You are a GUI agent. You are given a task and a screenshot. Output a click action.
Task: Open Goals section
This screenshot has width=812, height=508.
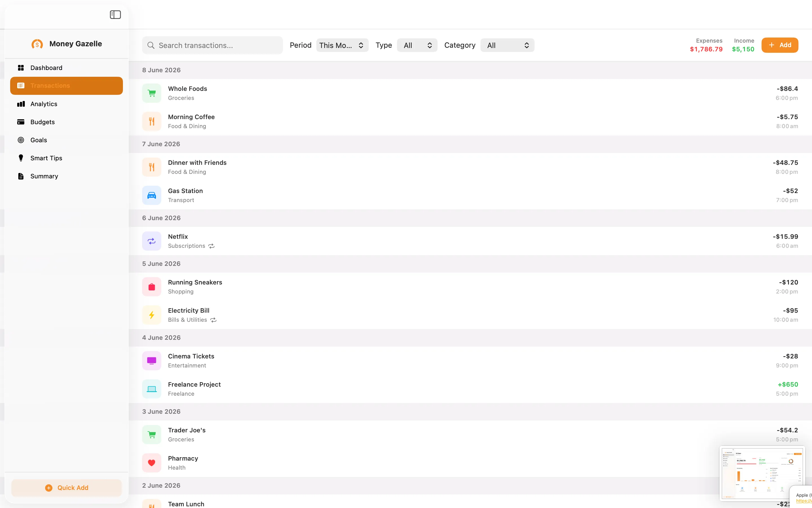point(67,140)
